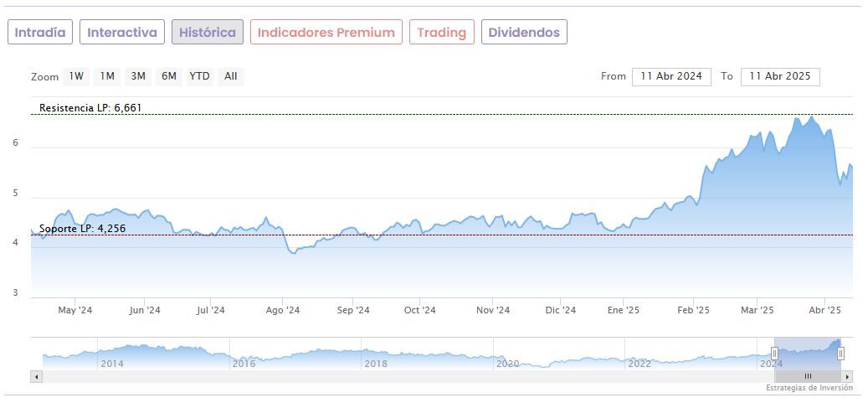Click the From date field
Screen dimensions: 868x403
(671, 76)
